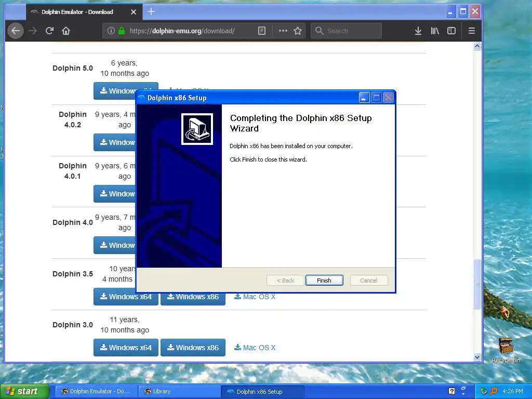Click Firefox Search box

click(346, 31)
